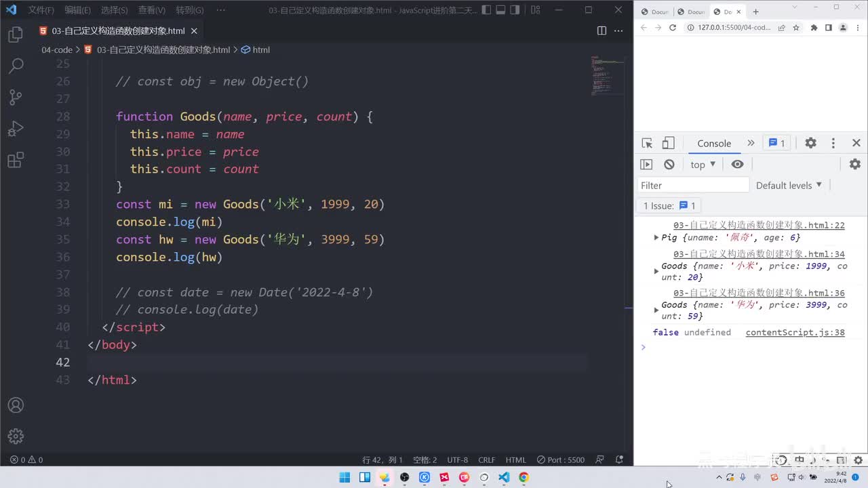Open the 转到(G) menu
This screenshot has width=868, height=488.
coord(189,10)
